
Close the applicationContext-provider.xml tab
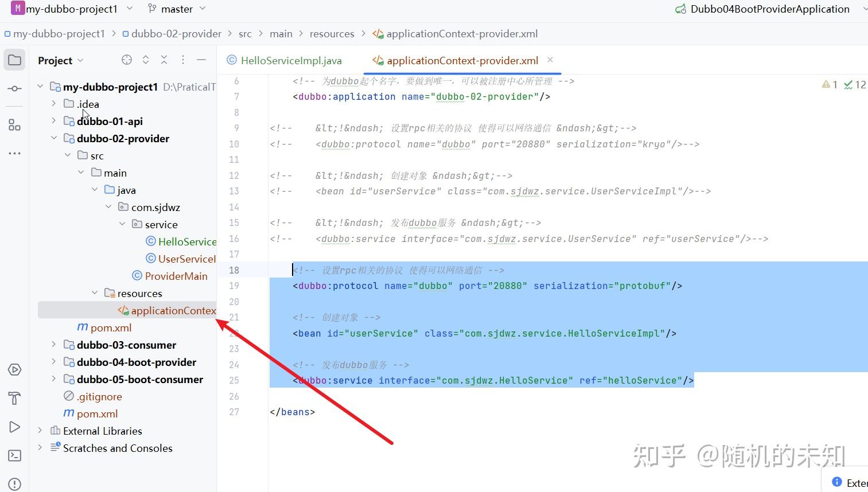(550, 60)
